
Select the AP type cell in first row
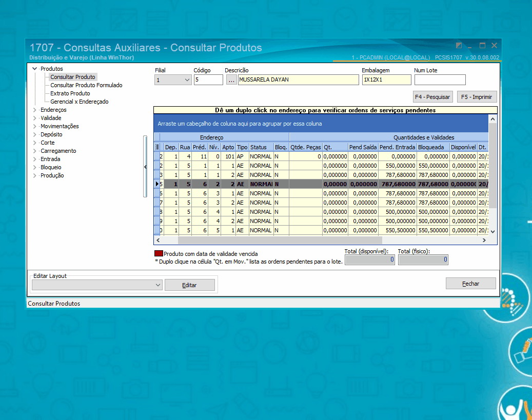(x=243, y=156)
